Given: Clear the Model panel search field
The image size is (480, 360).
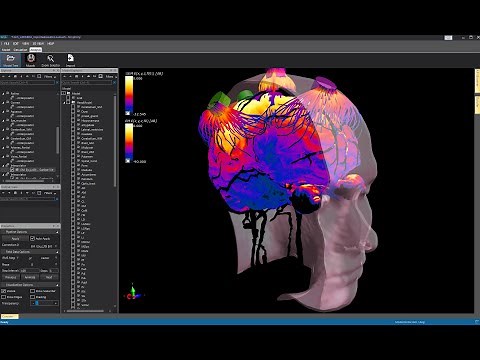Looking at the screenshot, I should pos(115,82).
